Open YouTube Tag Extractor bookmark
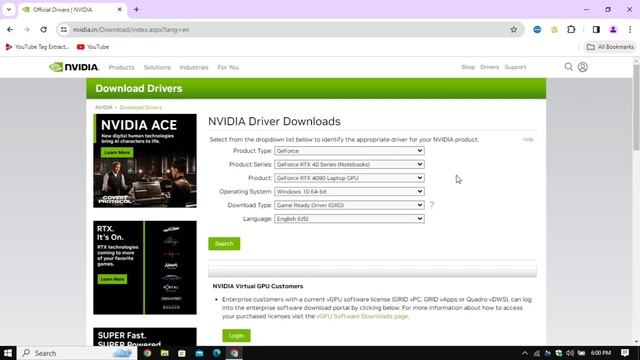This screenshot has width=640, height=360. (x=37, y=47)
